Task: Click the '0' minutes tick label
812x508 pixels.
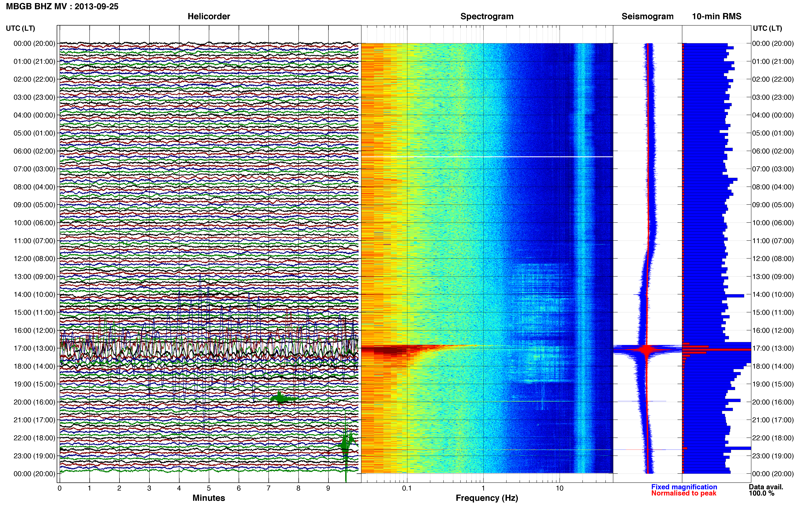Action: click(59, 488)
